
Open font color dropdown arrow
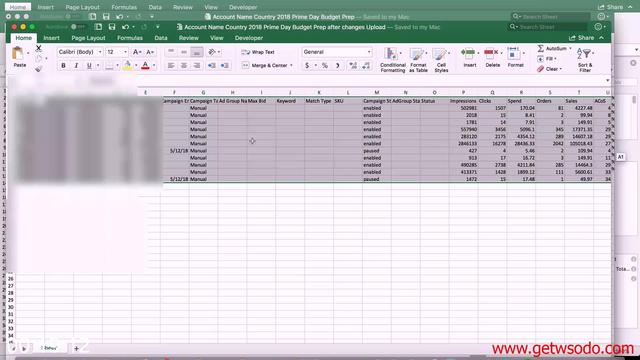click(154, 66)
